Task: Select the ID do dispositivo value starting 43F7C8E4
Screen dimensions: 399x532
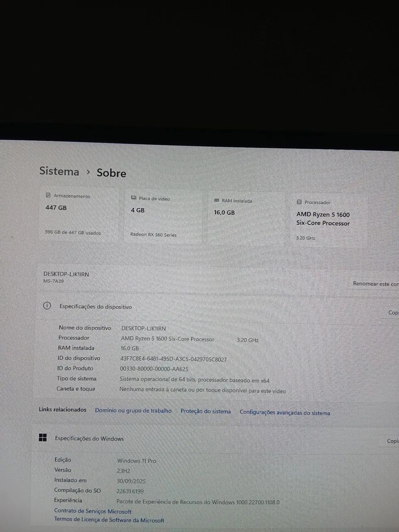Action: point(174,360)
